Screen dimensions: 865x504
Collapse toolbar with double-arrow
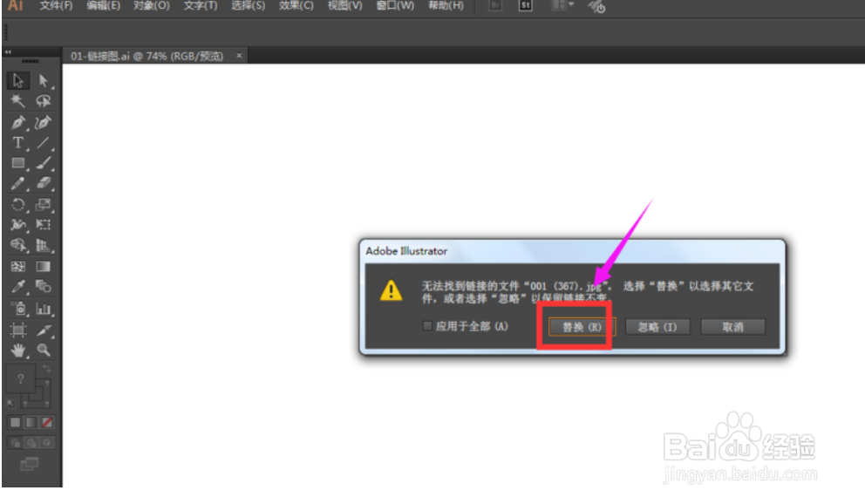click(x=8, y=51)
